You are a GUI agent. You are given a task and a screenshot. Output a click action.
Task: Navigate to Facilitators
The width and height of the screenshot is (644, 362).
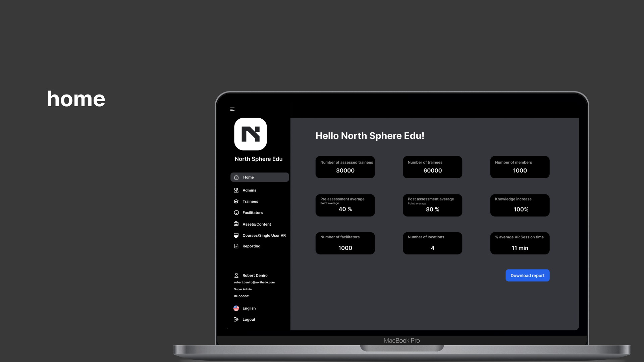[253, 213]
